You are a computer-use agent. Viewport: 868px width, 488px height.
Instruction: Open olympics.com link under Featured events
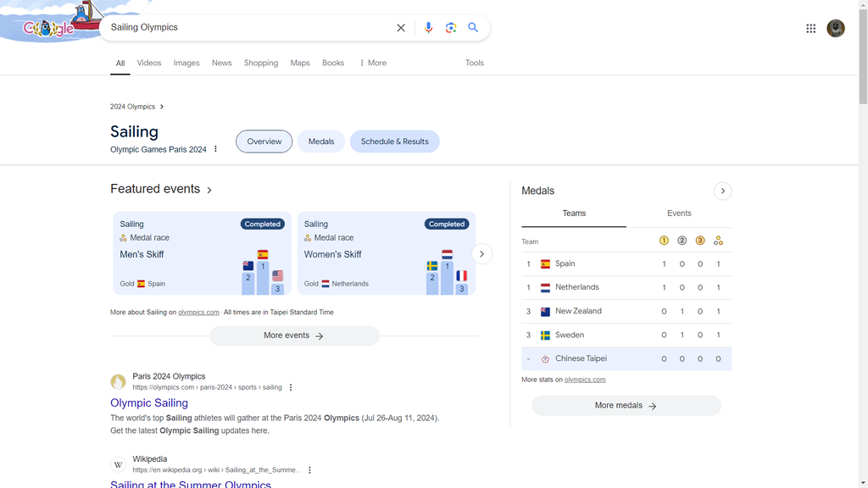[198, 313]
